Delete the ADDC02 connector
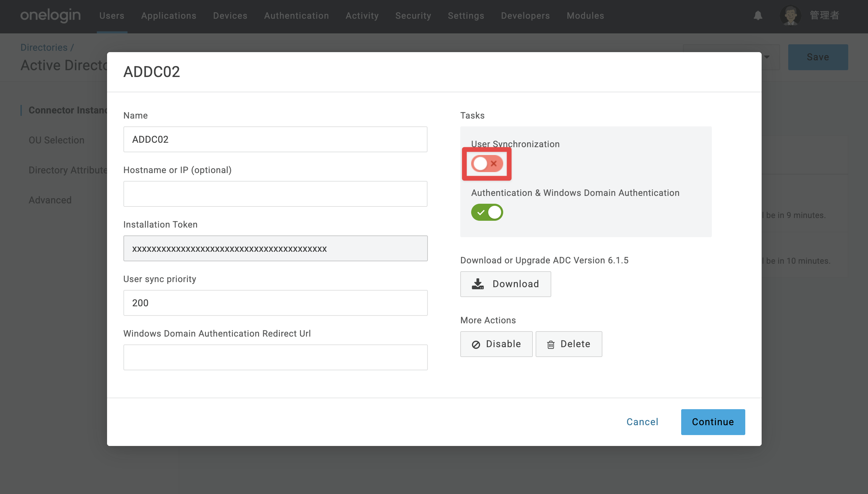This screenshot has width=868, height=494. pos(569,344)
